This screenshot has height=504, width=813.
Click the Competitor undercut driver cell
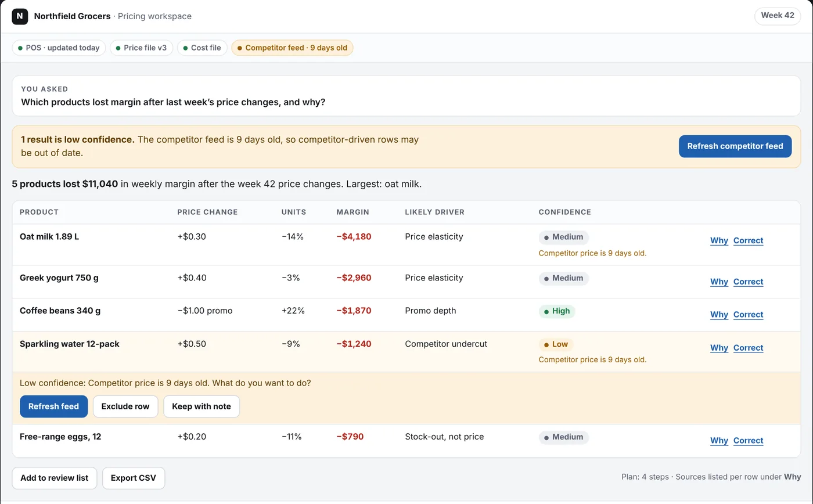click(x=446, y=344)
